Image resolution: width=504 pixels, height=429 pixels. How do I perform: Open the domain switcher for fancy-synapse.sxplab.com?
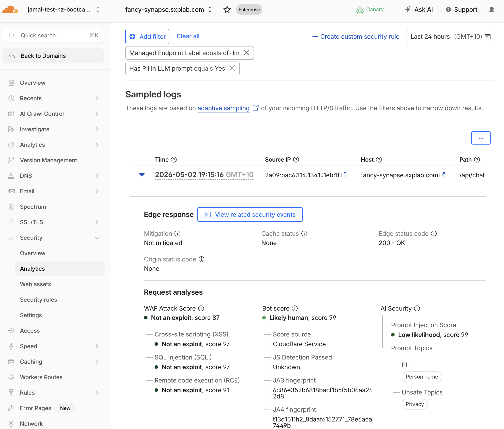(210, 10)
